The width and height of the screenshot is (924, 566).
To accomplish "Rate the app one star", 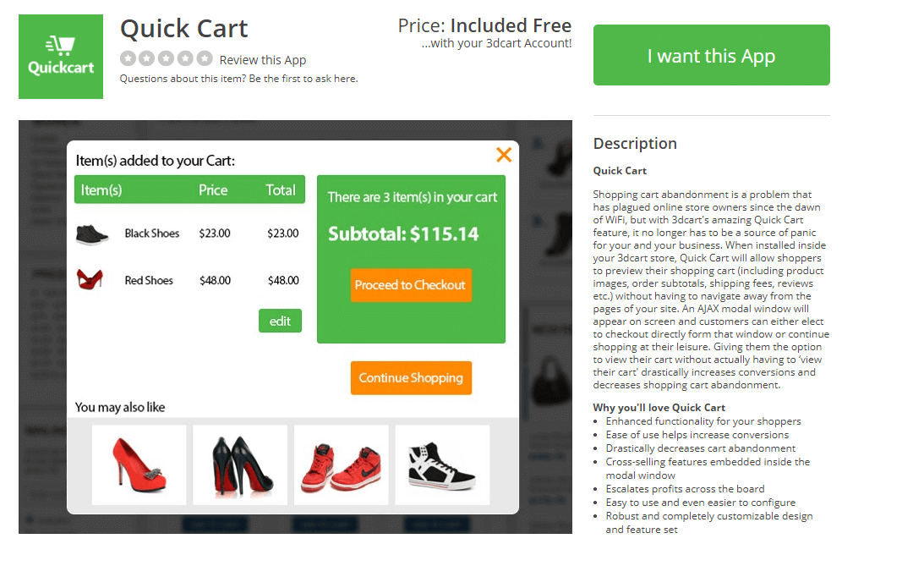I will pyautogui.click(x=128, y=59).
